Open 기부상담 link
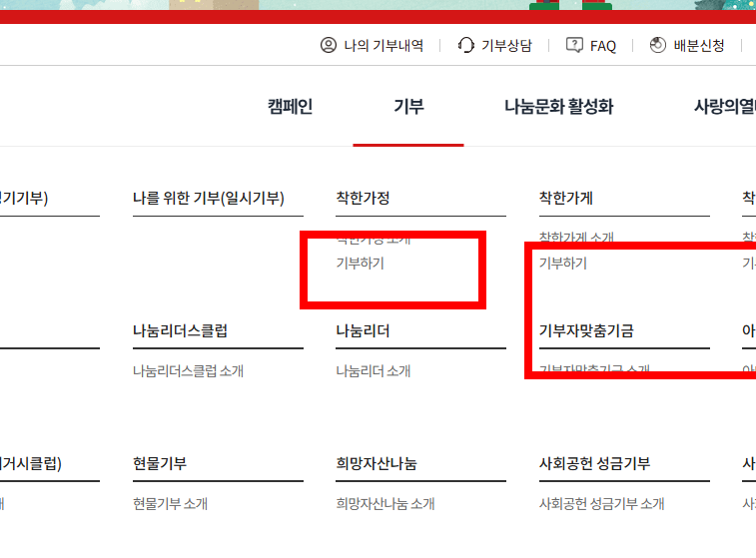 click(506, 46)
